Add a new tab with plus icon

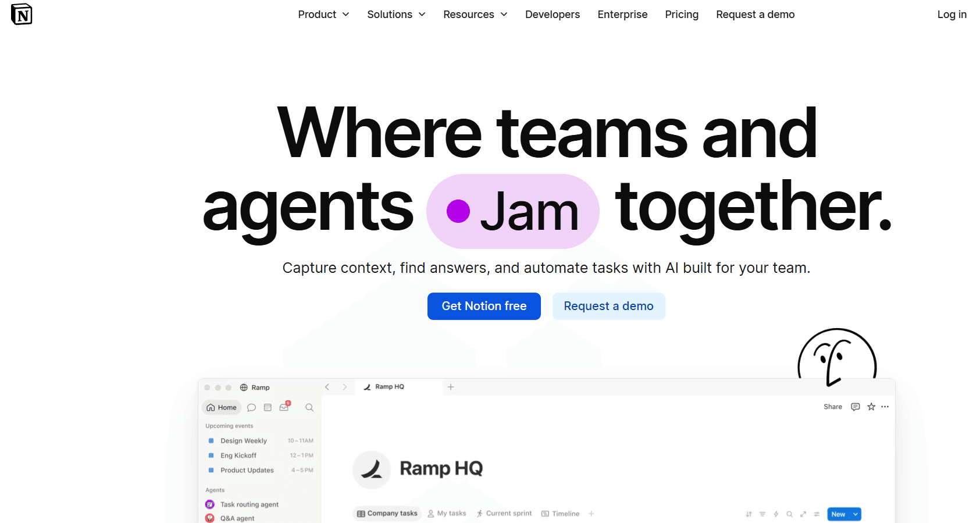pos(451,387)
